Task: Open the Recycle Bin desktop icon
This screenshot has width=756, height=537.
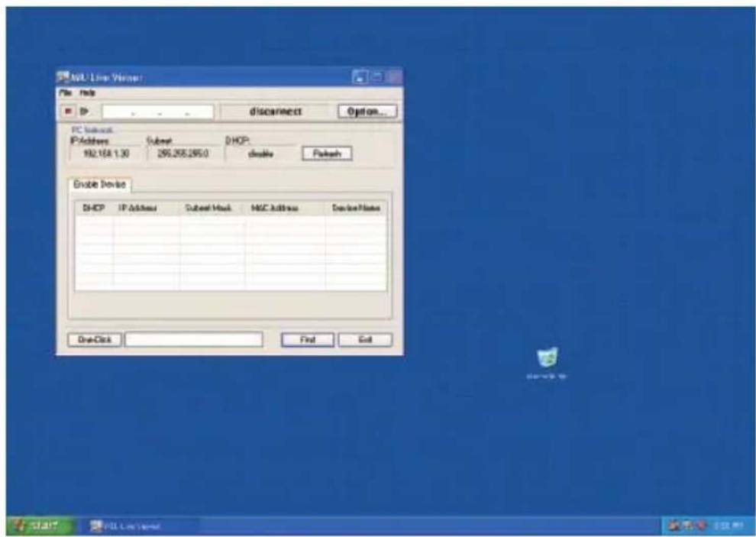Action: pyautogui.click(x=547, y=363)
